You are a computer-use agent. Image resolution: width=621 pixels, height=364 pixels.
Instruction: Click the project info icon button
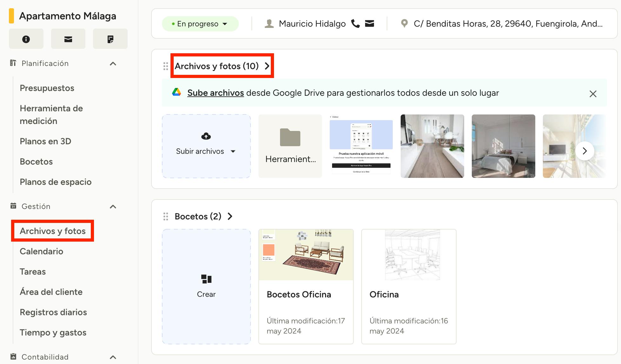[26, 39]
